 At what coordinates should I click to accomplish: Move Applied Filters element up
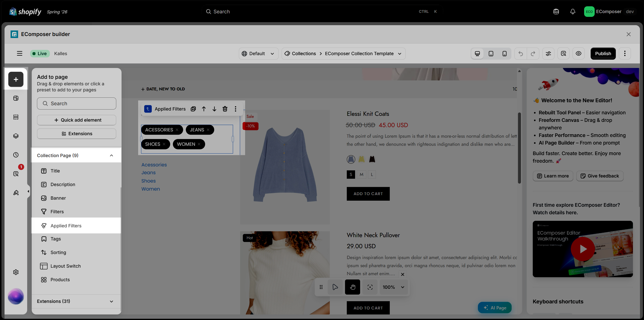point(204,109)
